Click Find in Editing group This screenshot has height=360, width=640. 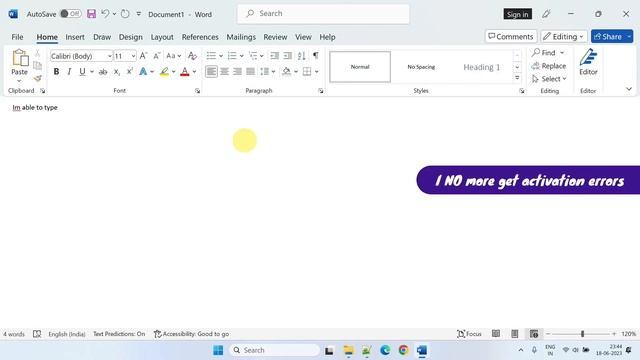click(x=544, y=53)
